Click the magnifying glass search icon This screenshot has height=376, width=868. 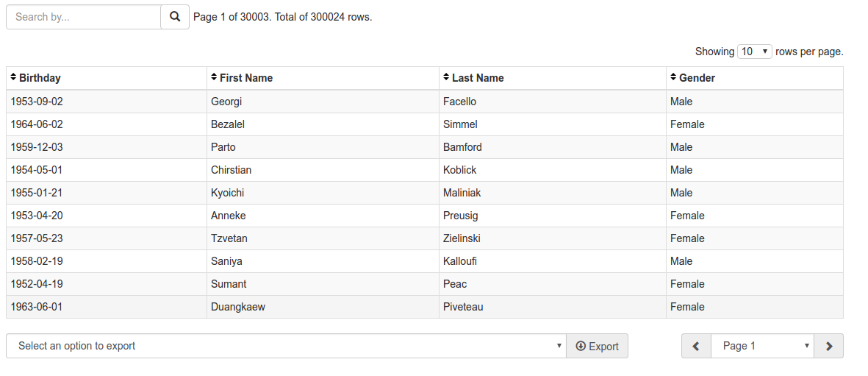click(x=175, y=17)
